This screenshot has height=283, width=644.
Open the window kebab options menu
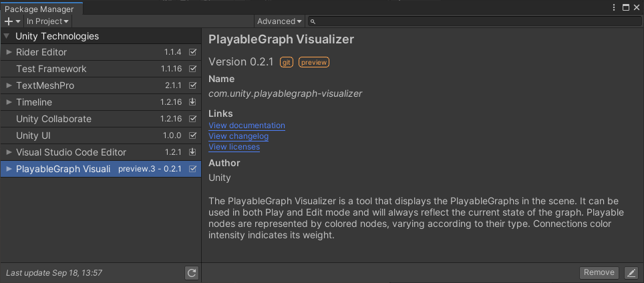(x=614, y=7)
